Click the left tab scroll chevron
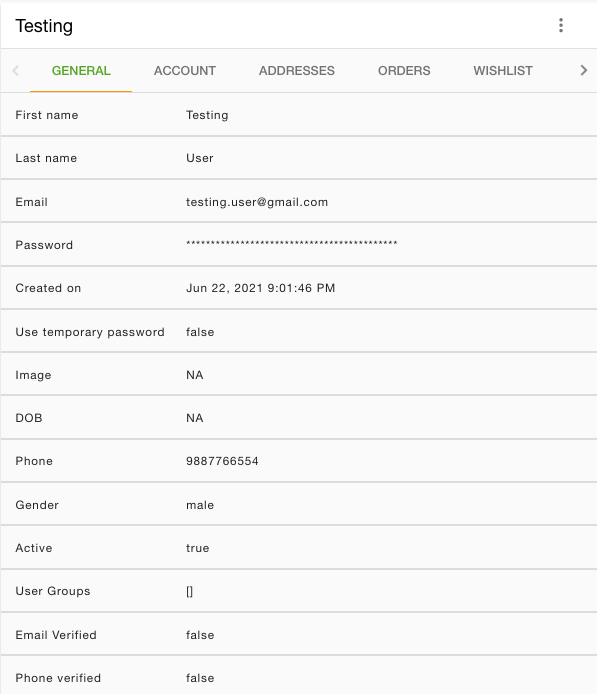This screenshot has height=694, width=597. click(15, 70)
